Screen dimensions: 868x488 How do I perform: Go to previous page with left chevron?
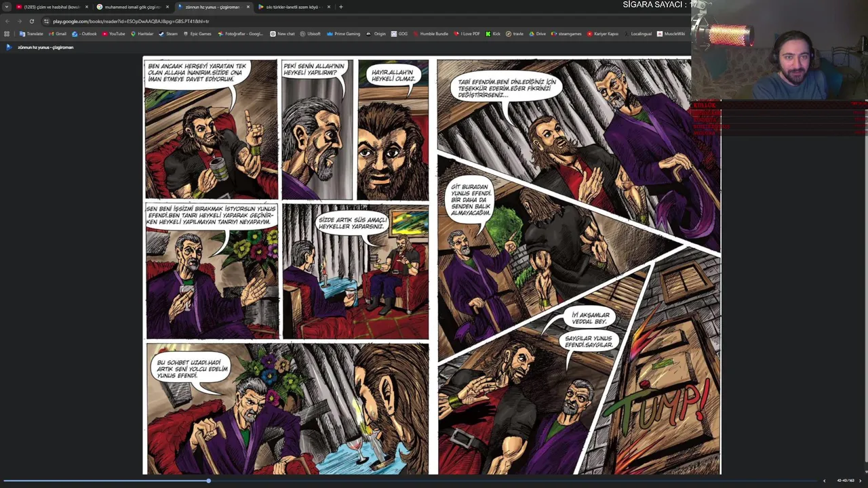point(825,481)
